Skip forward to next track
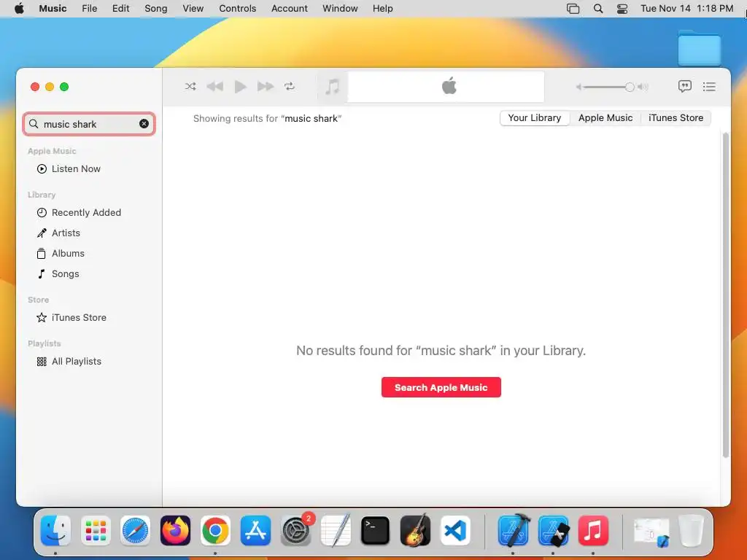This screenshot has height=560, width=747. point(266,86)
